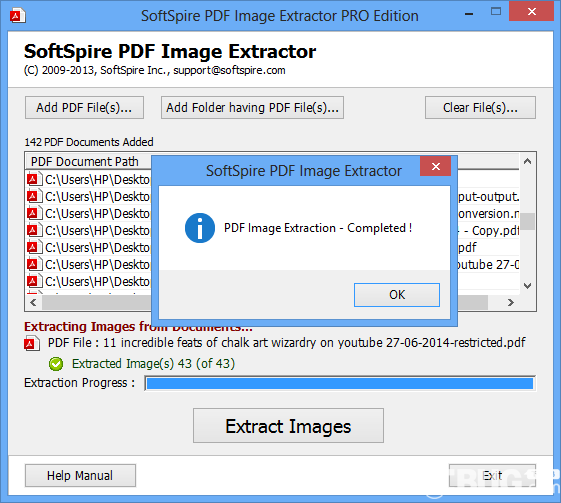The width and height of the screenshot is (561, 503).
Task: Click PDF icon of row ending - Copy.pdf
Action: tap(34, 230)
